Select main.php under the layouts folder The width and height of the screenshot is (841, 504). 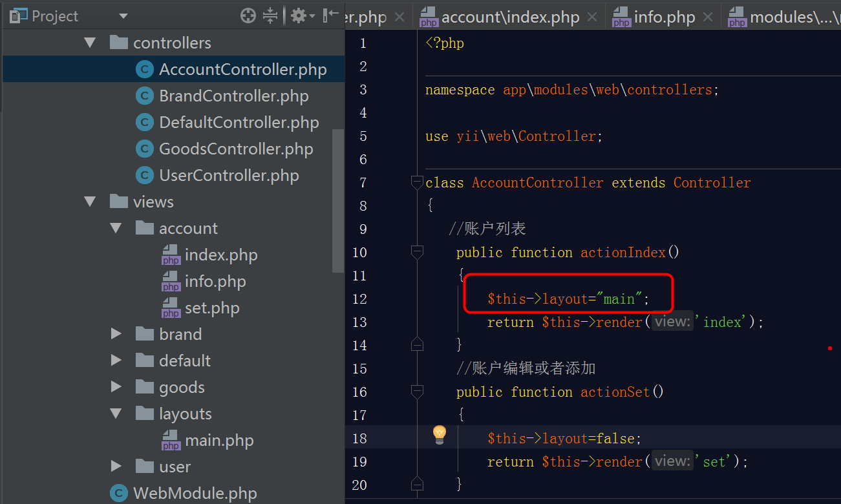pos(219,441)
